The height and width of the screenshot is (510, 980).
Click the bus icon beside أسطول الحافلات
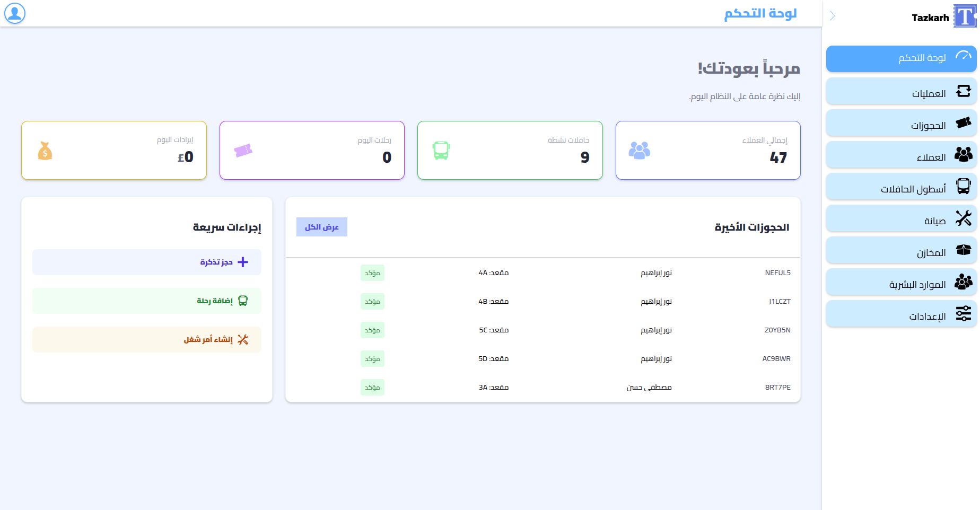coord(963,187)
